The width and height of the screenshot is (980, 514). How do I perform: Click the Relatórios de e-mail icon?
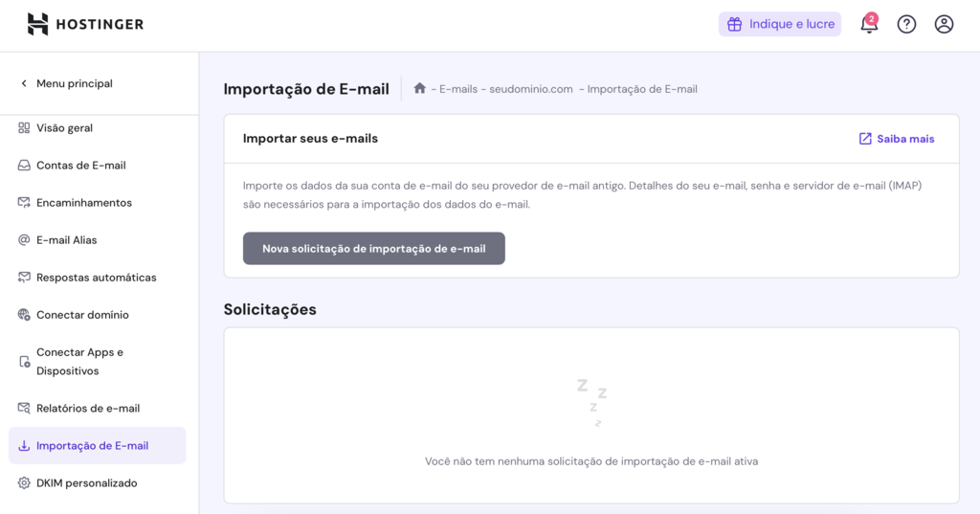[x=24, y=409]
